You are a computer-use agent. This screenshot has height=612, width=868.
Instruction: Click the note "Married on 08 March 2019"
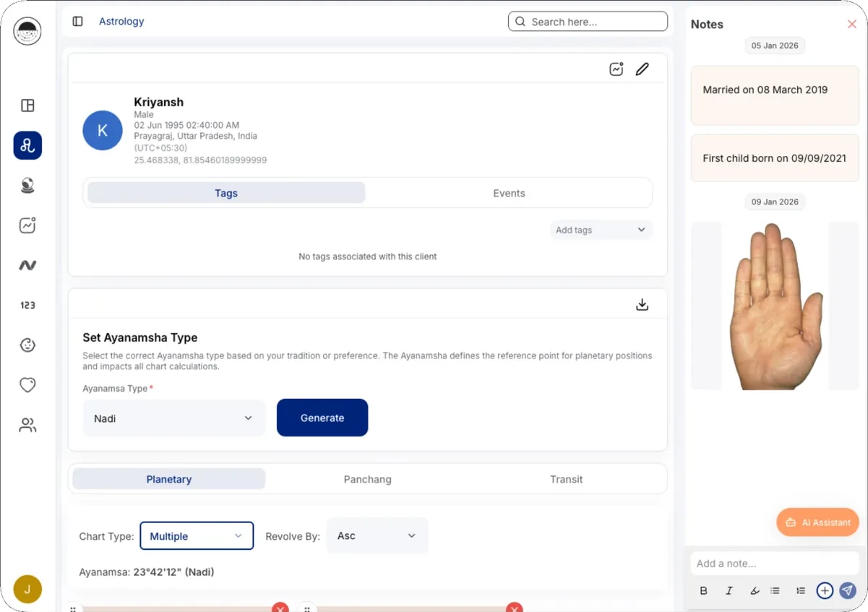[775, 95]
